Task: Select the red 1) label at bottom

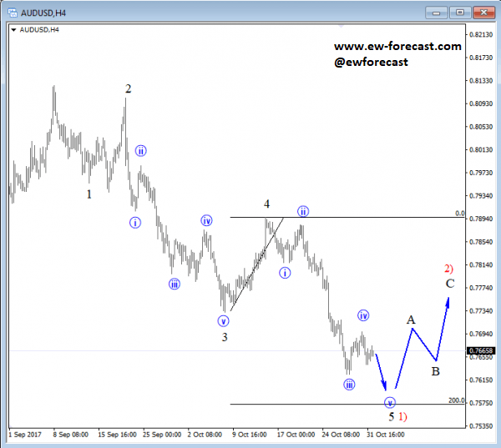Action: click(403, 415)
